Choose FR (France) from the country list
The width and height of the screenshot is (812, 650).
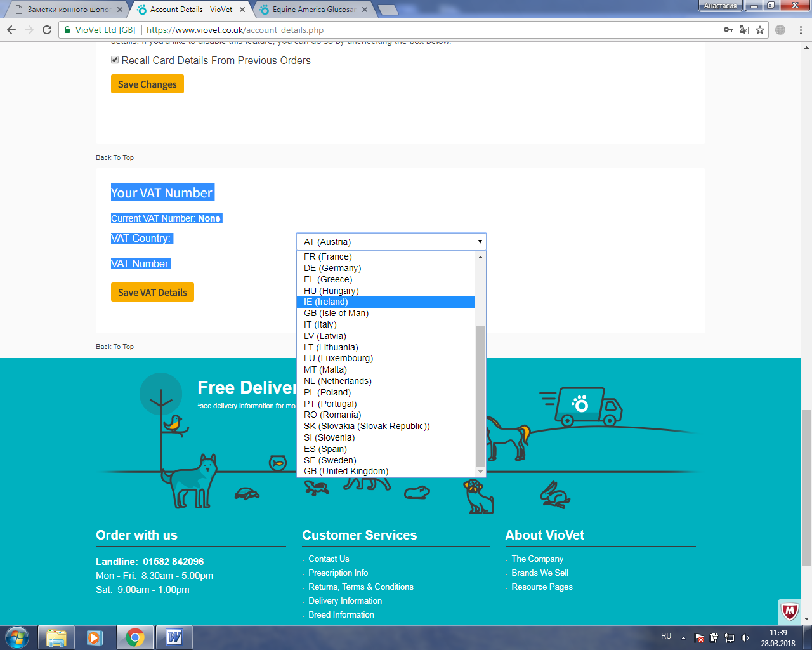386,256
